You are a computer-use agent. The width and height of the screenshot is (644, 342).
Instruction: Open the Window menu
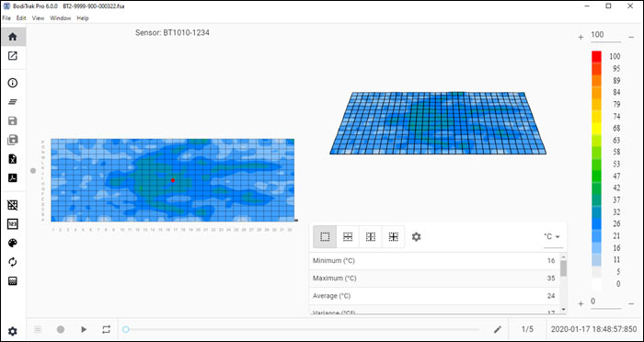(x=61, y=18)
